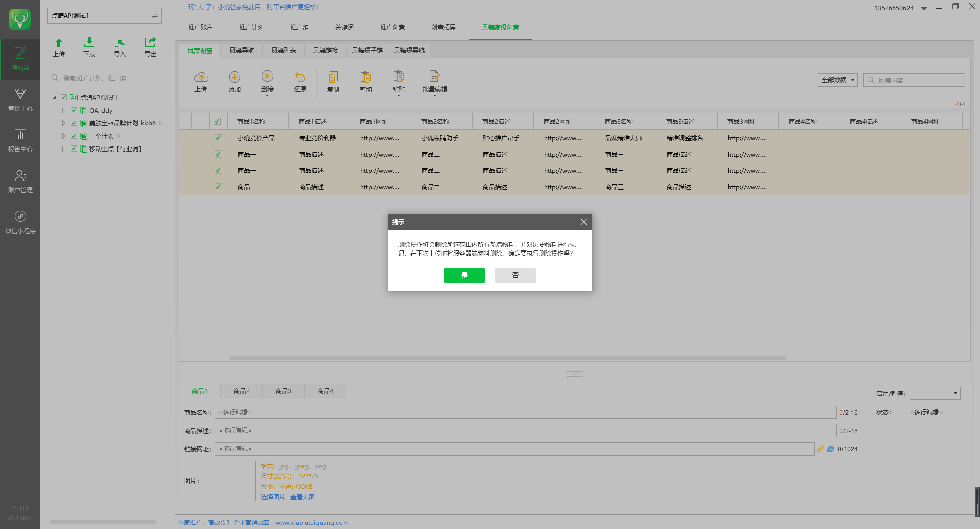Expand the QA-ddy tree node
Image resolution: width=980 pixels, height=529 pixels.
coord(63,110)
